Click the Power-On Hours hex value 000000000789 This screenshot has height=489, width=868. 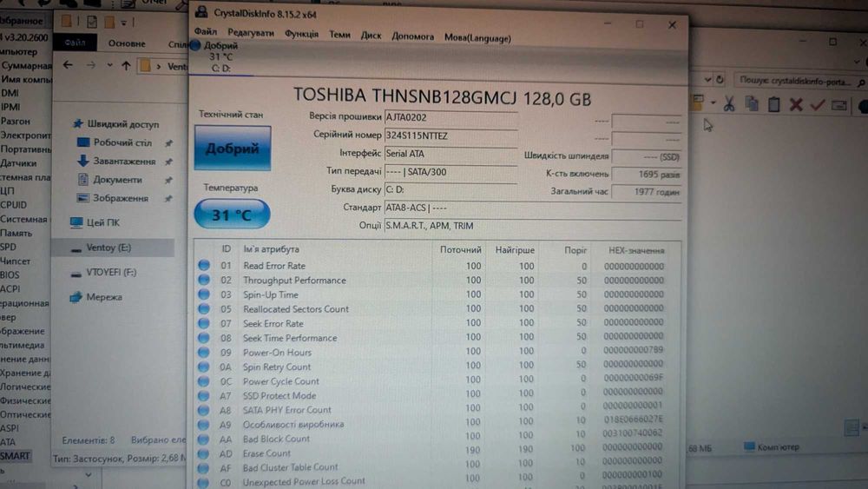634,350
